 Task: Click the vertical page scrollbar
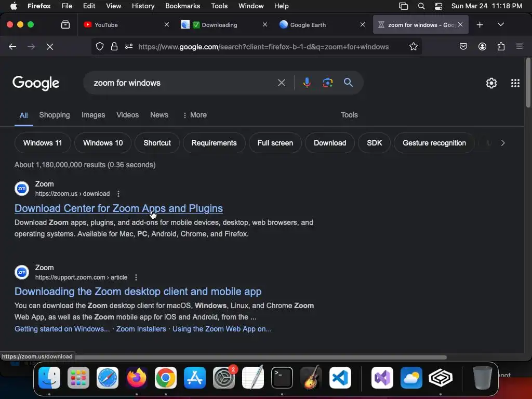[x=528, y=83]
